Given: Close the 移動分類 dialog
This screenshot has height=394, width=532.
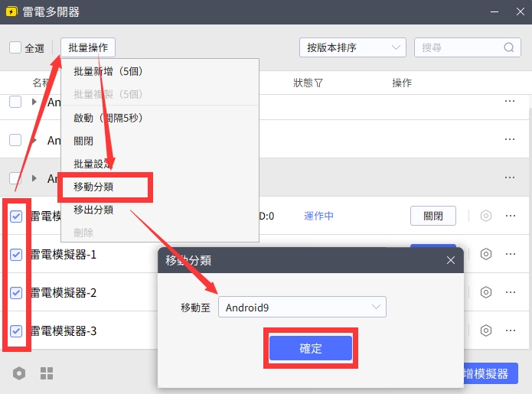Looking at the screenshot, I should (x=451, y=260).
